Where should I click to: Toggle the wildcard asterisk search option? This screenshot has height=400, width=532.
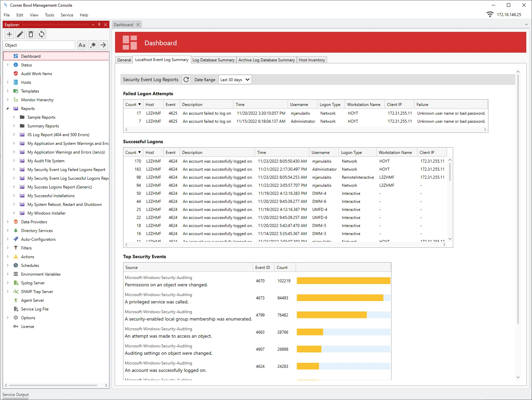point(93,45)
